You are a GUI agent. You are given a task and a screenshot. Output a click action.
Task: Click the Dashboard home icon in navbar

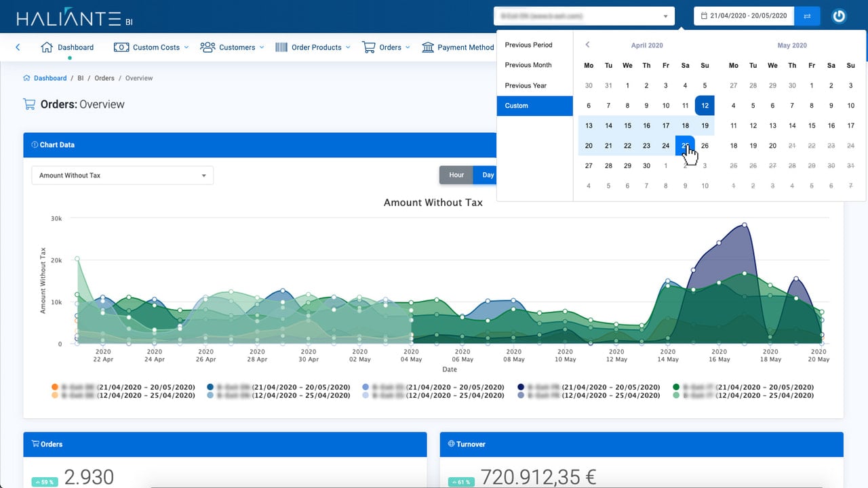pyautogui.click(x=47, y=47)
